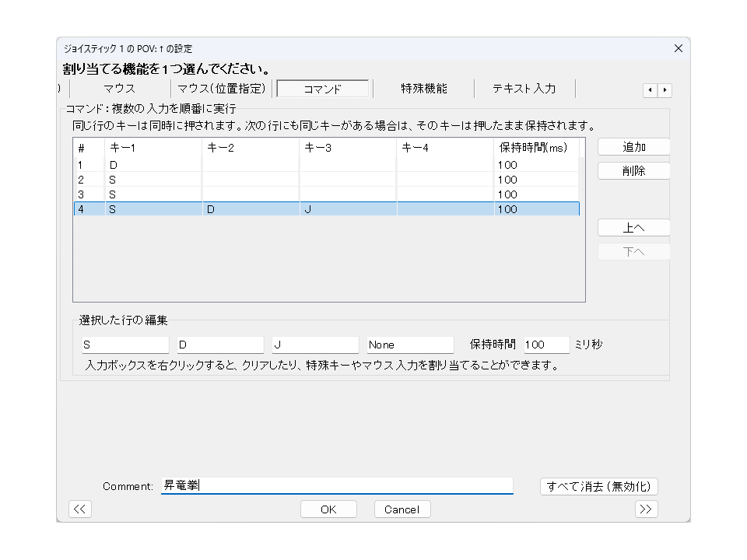Click the キー2 column header
The image size is (747, 560).
coord(250,148)
